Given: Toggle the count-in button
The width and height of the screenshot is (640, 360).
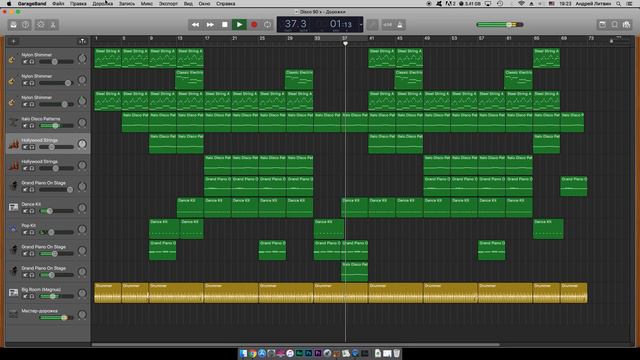Looking at the screenshot, I should (x=387, y=25).
